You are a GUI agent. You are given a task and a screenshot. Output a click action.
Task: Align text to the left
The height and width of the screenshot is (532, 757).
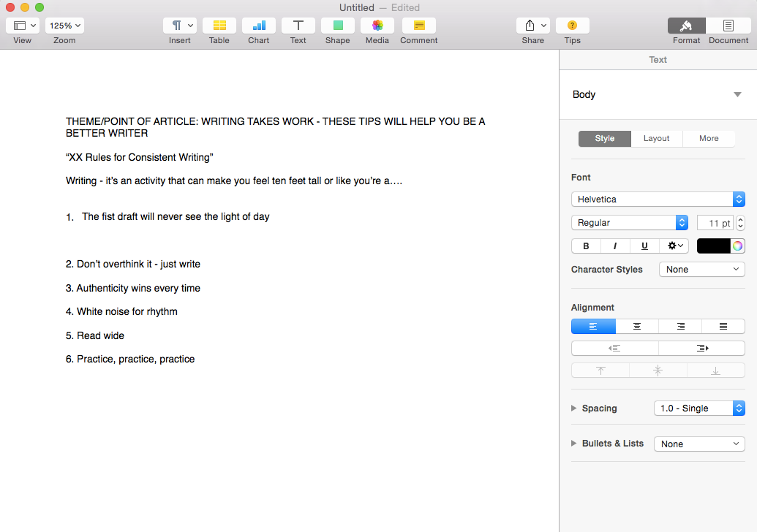click(593, 327)
